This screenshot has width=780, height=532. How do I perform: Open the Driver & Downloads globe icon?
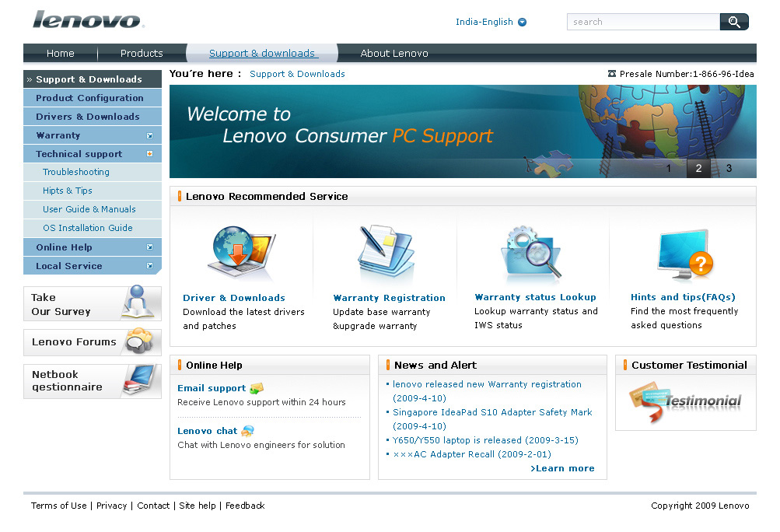click(x=243, y=253)
